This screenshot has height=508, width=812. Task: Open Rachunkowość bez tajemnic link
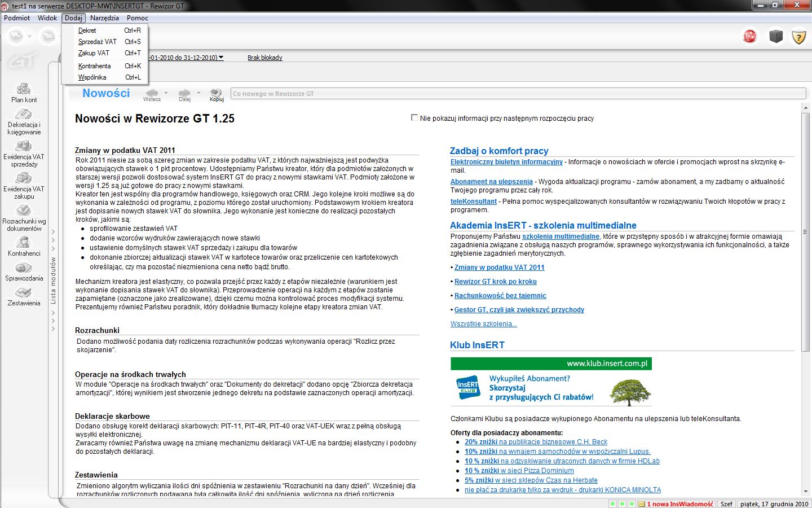(500, 296)
